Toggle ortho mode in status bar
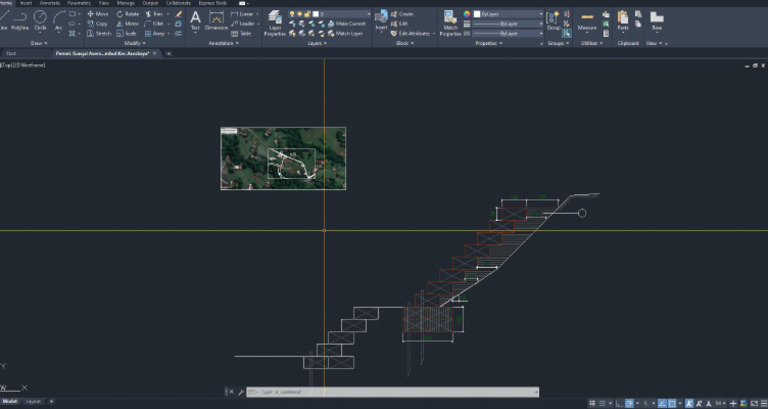 pos(620,403)
